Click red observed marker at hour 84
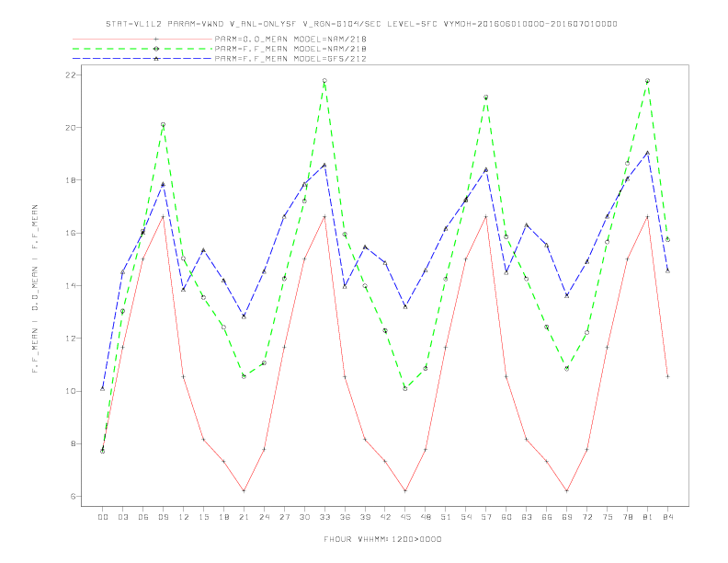Screen dimensions: 728x563 click(668, 377)
